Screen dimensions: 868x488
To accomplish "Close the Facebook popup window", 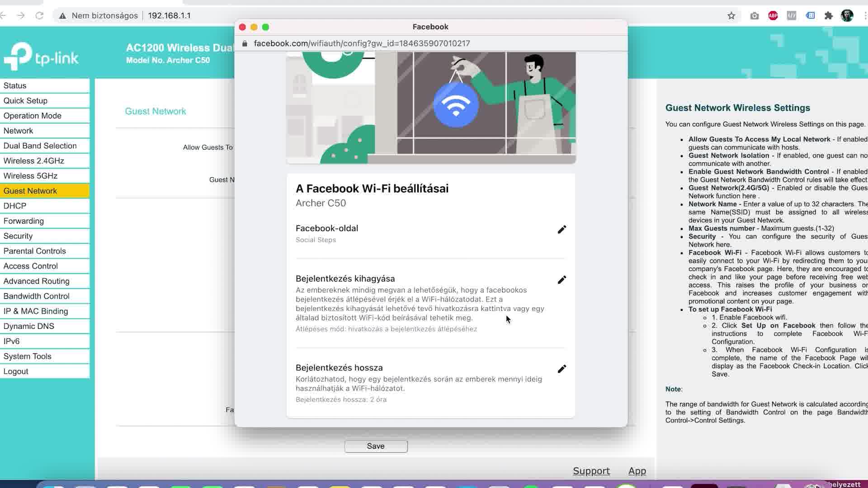I will pos(242,27).
